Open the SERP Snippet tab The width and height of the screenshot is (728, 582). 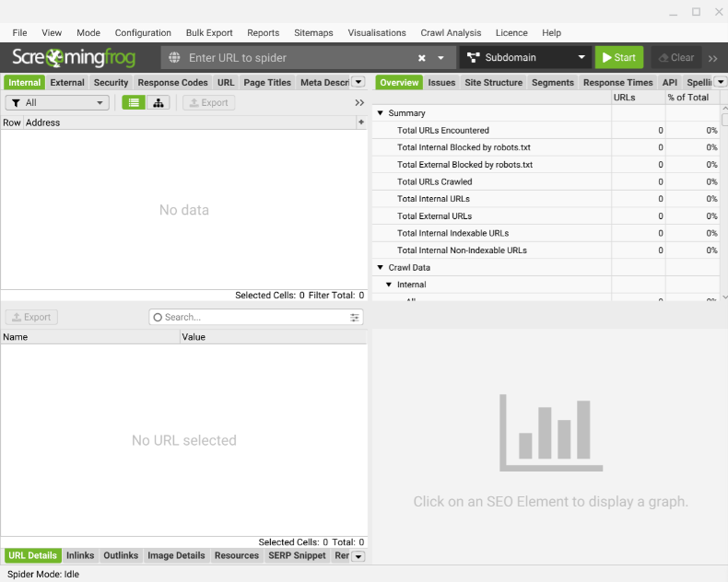(x=297, y=555)
